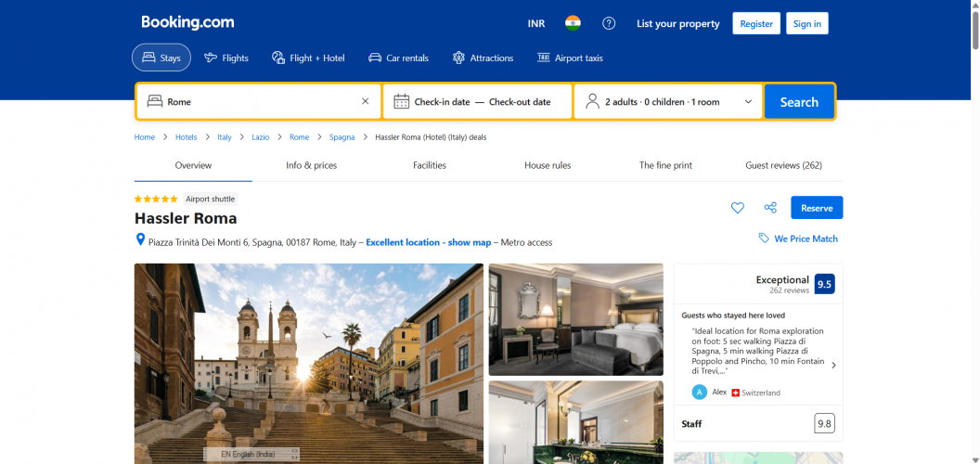Open the Facilities tab
This screenshot has height=464, width=980.
point(430,166)
